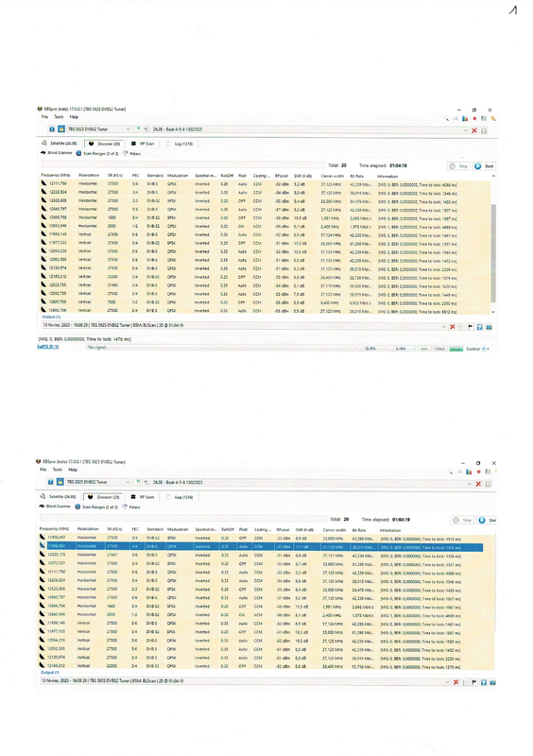Select the 12663,706 Vertical row in upper window
The width and height of the screenshot is (533, 756).
pos(266,311)
